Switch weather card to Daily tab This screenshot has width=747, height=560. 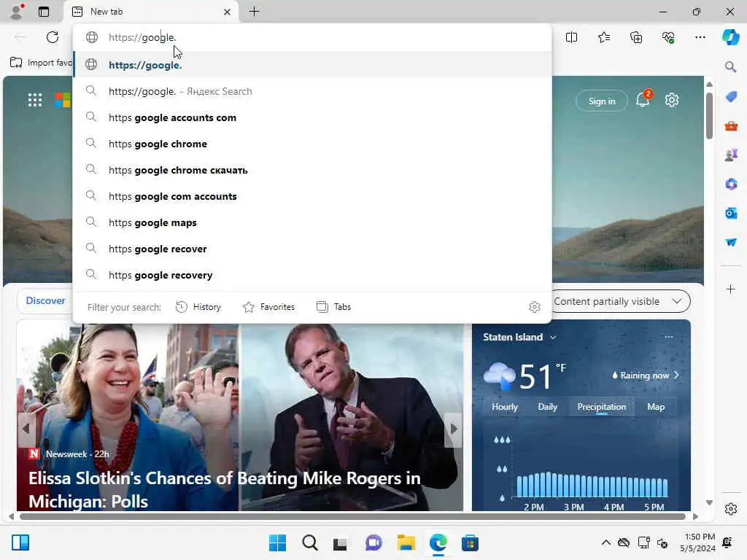pyautogui.click(x=547, y=407)
